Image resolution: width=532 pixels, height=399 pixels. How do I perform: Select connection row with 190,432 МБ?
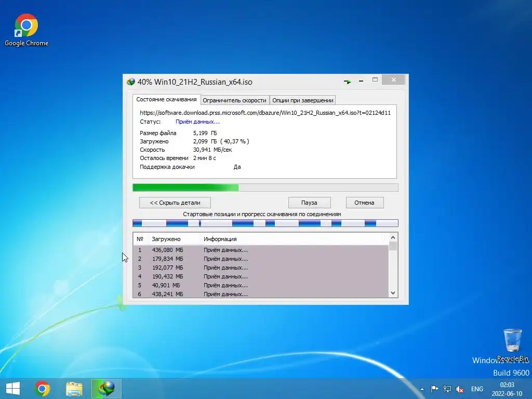261,276
